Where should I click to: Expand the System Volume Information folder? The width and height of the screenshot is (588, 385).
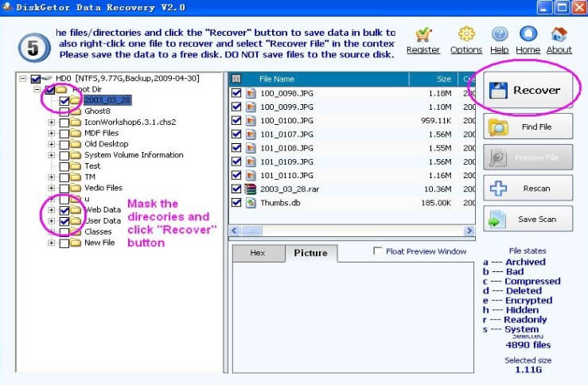[x=52, y=155]
